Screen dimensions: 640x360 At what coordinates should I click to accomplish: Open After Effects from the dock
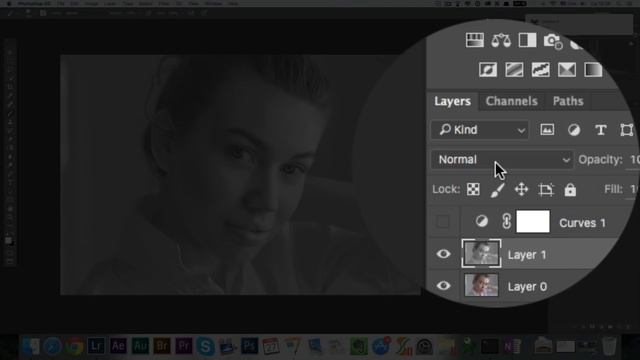click(118, 346)
